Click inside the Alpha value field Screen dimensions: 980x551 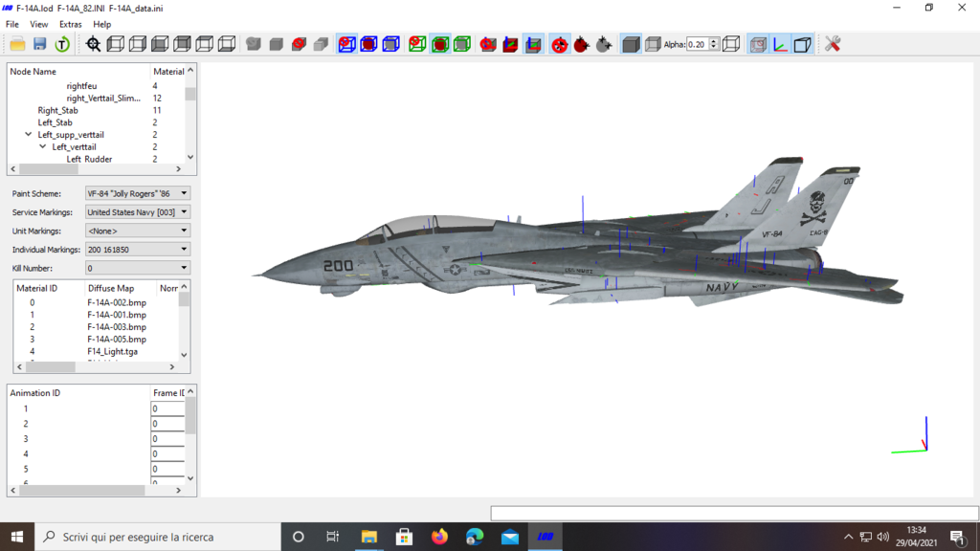click(x=698, y=44)
